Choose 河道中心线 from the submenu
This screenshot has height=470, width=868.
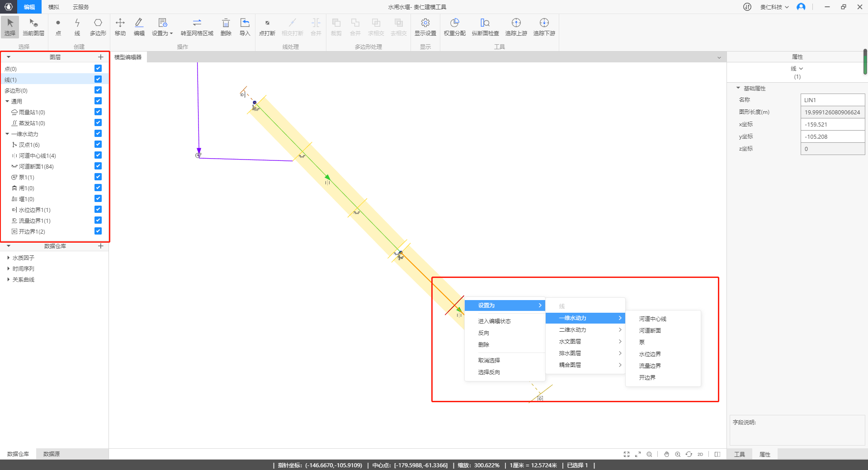click(x=652, y=319)
